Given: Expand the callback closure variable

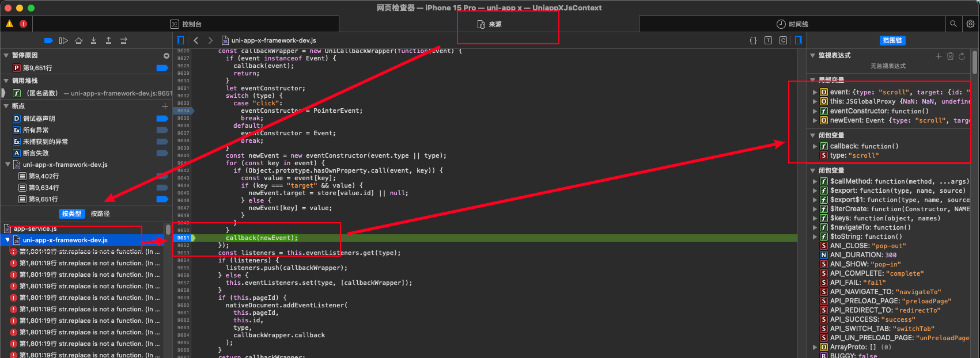Looking at the screenshot, I should tap(815, 146).
